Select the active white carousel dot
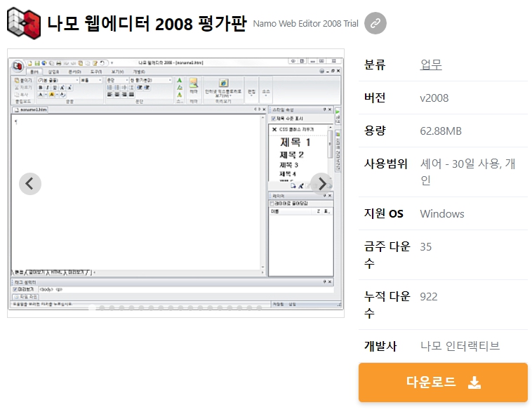Viewport: 532px width, 412px height. tap(92, 308)
